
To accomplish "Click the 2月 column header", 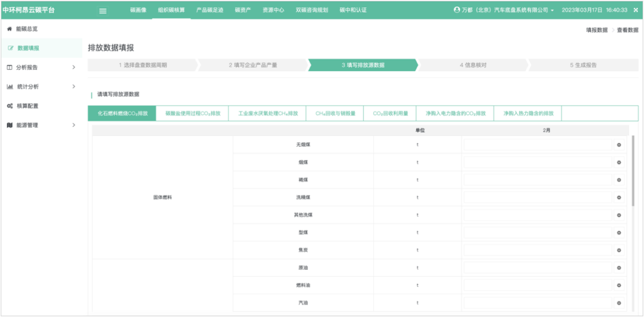I will [x=546, y=130].
